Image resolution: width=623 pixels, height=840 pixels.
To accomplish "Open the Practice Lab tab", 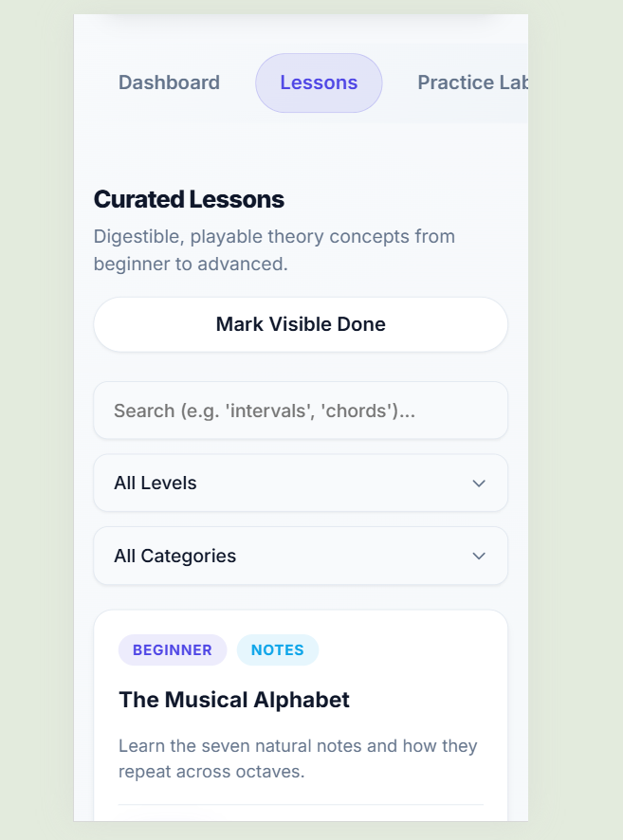I will [x=471, y=82].
